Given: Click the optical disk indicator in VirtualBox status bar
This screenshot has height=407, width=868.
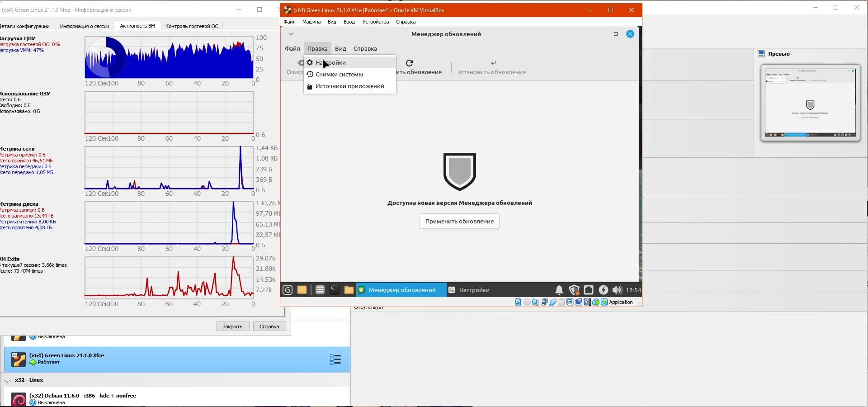Looking at the screenshot, I should pos(527,303).
